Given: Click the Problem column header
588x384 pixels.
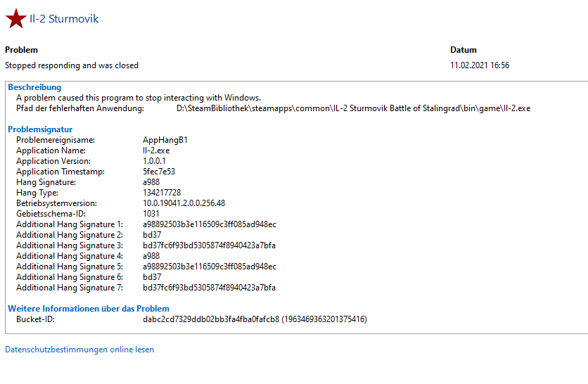Looking at the screenshot, I should click(x=21, y=50).
